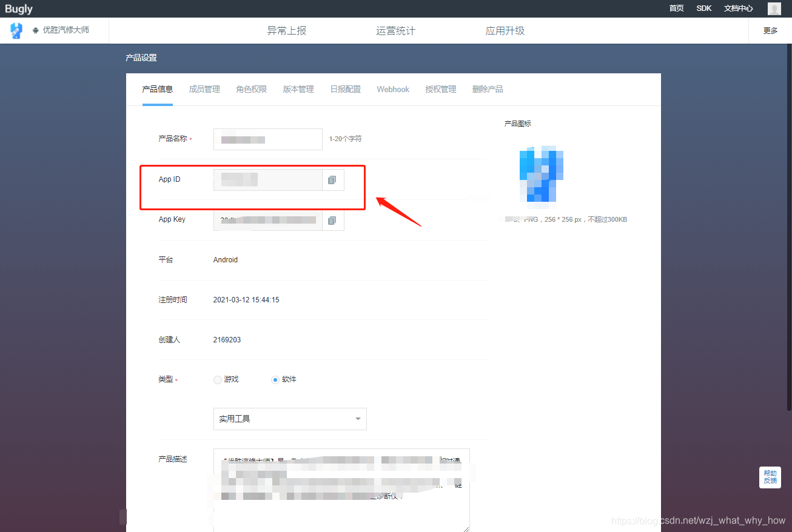Click the Bugly logo in the header
Viewport: 792px width, 532px height.
(19, 8)
